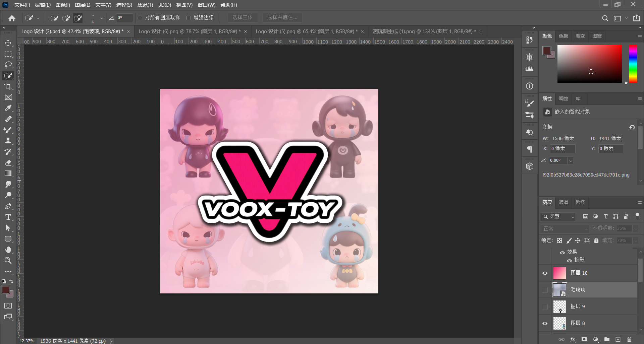Switch to the 调整 tab
This screenshot has height=344, width=644.
pyautogui.click(x=563, y=98)
